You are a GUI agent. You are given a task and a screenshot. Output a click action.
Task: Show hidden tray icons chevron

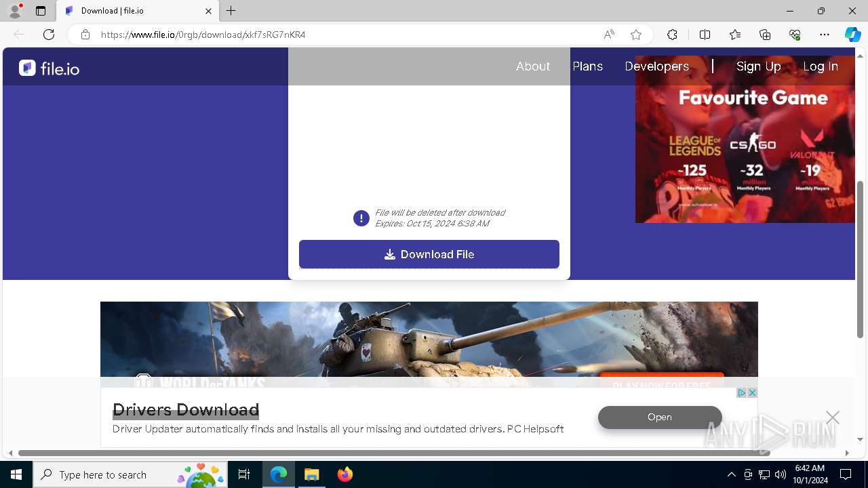tap(731, 474)
